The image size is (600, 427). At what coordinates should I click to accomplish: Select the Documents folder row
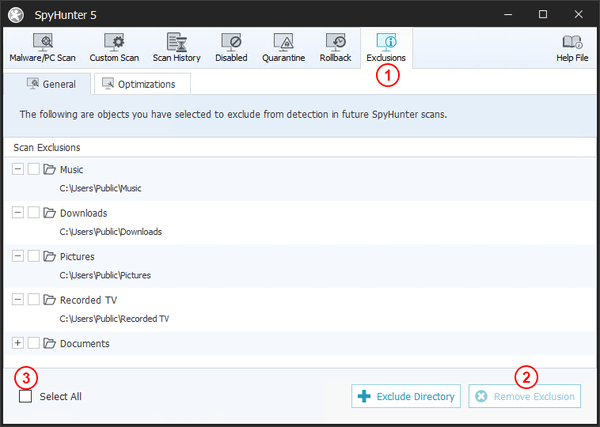(85, 343)
